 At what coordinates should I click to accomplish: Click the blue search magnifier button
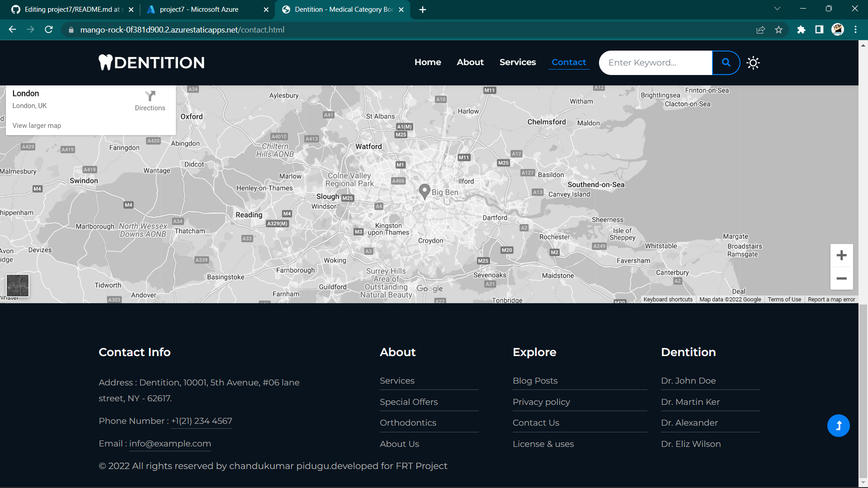coord(726,63)
